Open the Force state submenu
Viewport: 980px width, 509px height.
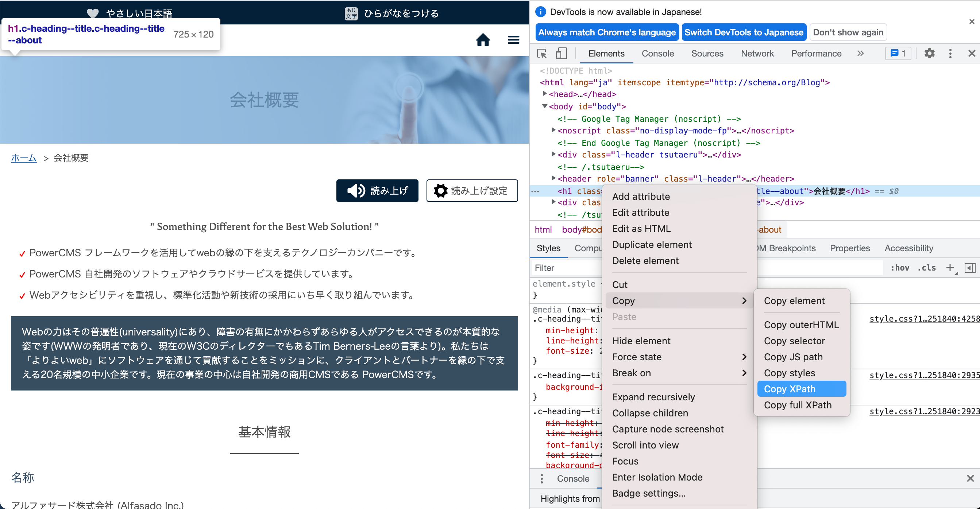click(637, 357)
